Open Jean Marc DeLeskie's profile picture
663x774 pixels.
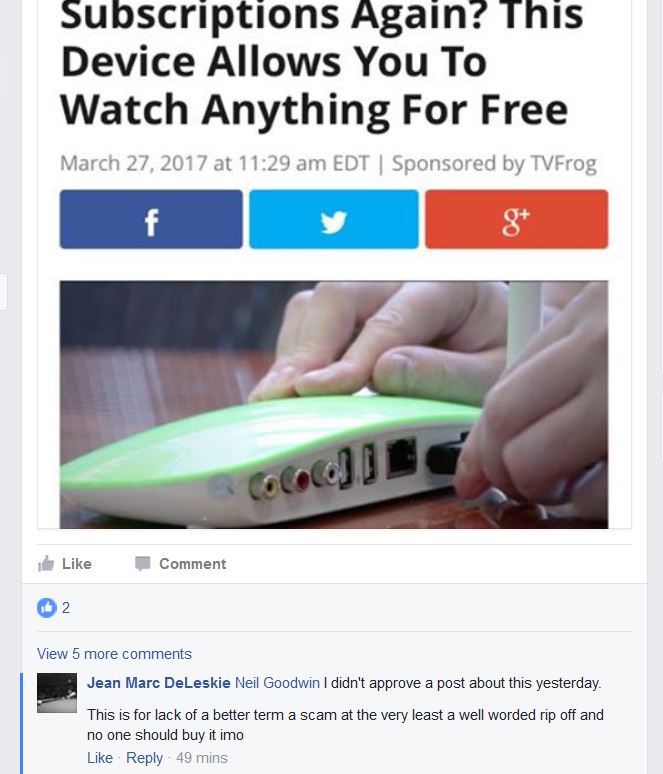(57, 693)
